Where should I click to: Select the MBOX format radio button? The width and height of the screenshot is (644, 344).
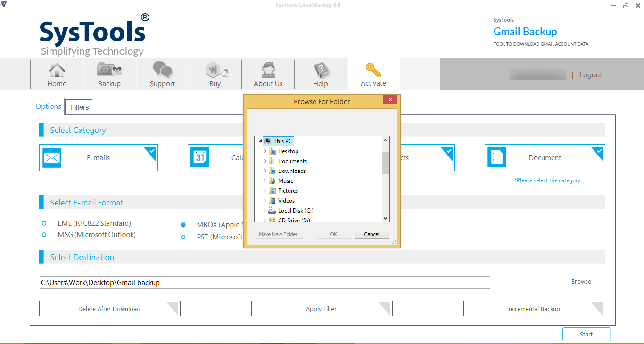click(x=183, y=225)
